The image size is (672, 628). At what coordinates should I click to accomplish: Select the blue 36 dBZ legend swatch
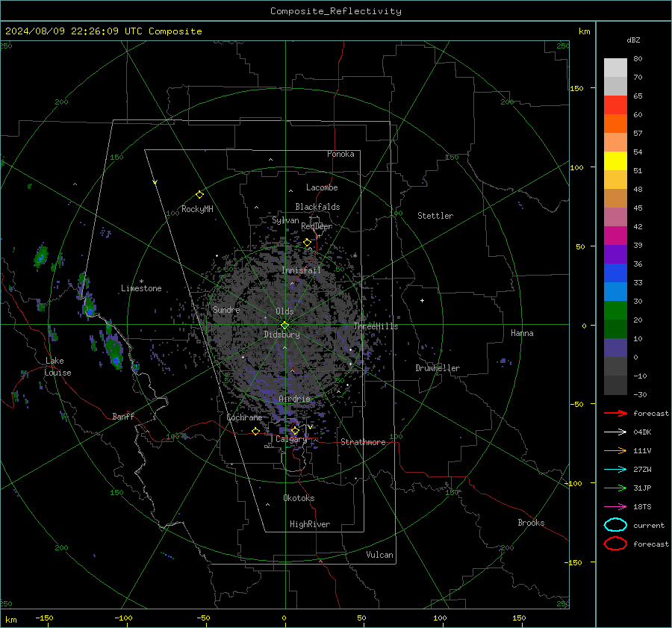click(615, 273)
